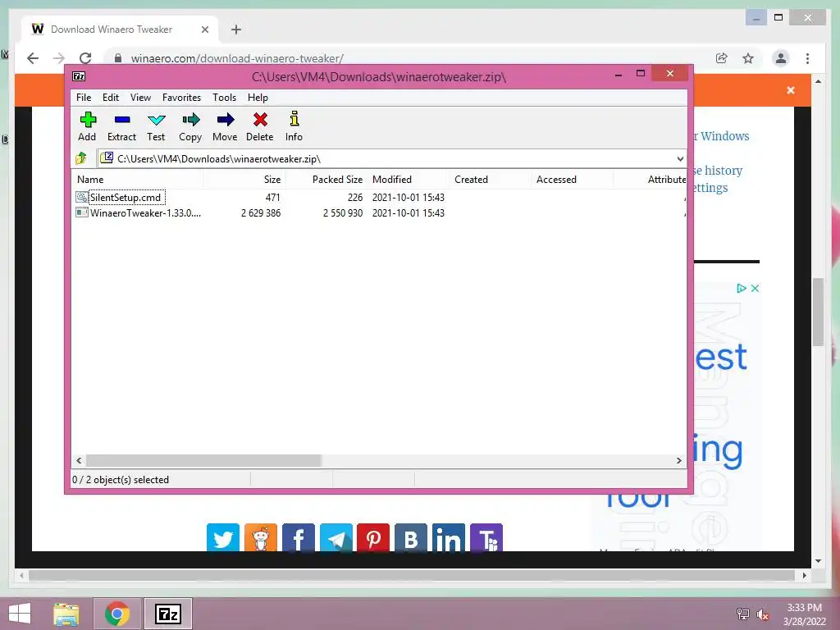Sort file list by Name column
This screenshot has width=840, height=630.
pyautogui.click(x=138, y=180)
